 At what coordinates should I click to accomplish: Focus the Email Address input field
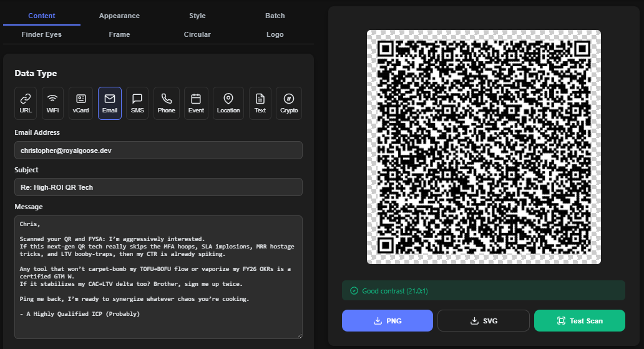pos(159,150)
